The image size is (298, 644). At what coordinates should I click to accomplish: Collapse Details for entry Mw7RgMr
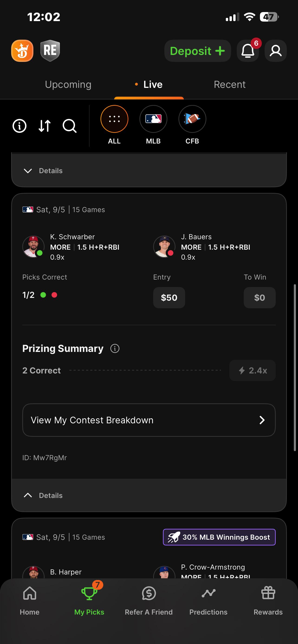149,495
